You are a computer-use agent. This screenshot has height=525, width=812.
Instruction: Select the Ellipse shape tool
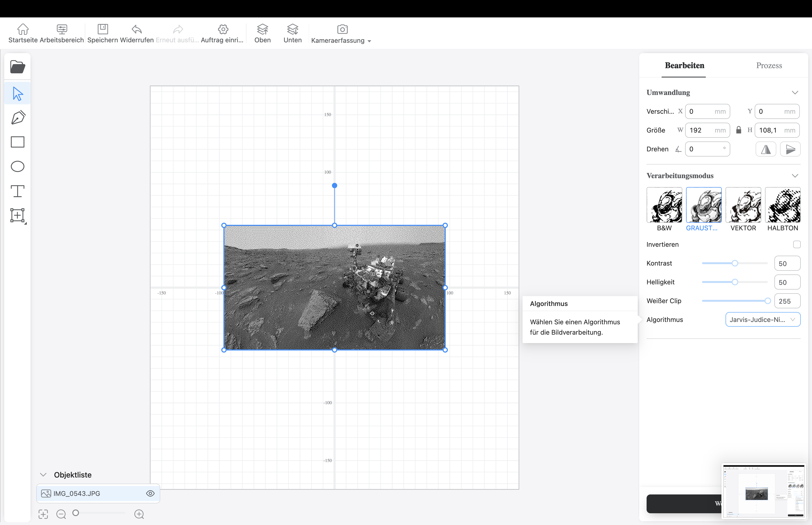pyautogui.click(x=18, y=166)
